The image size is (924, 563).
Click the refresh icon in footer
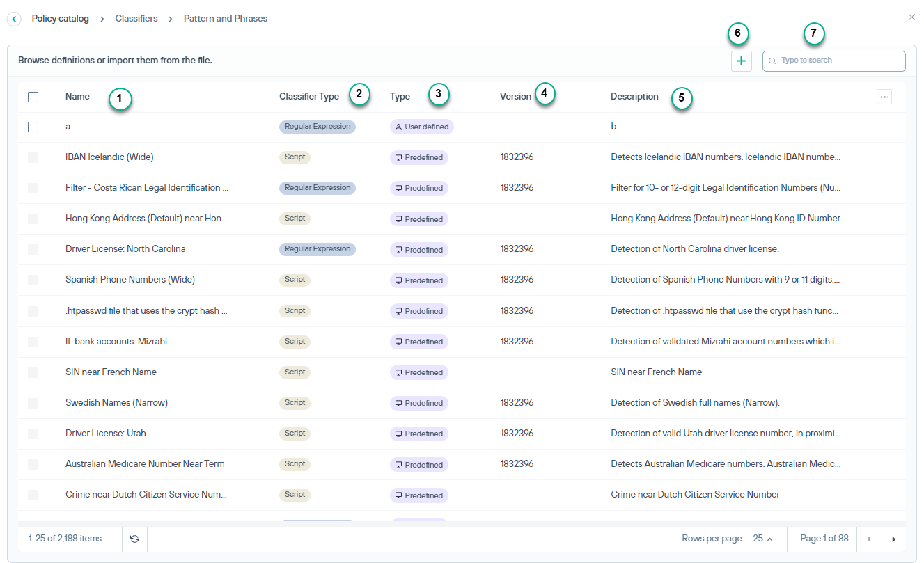[x=134, y=539]
